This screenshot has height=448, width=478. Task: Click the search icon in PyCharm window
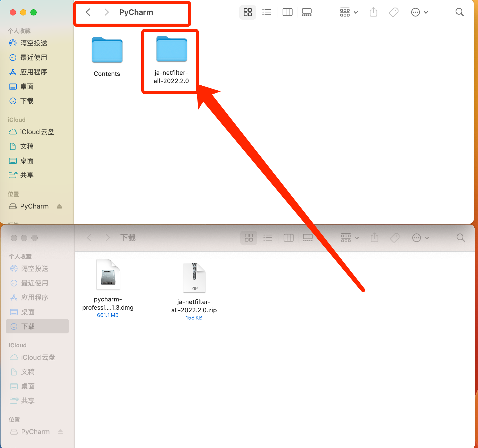[x=459, y=12]
